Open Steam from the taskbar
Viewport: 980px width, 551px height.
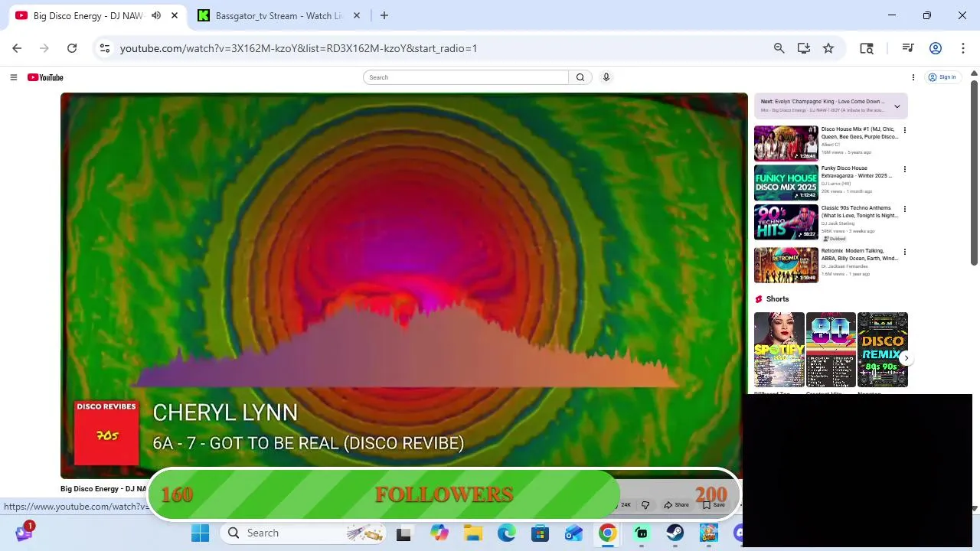pos(675,533)
